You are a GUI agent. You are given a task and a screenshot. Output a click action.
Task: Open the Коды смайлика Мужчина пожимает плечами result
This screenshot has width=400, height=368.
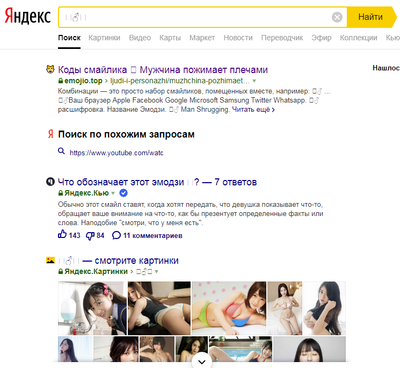(163, 70)
